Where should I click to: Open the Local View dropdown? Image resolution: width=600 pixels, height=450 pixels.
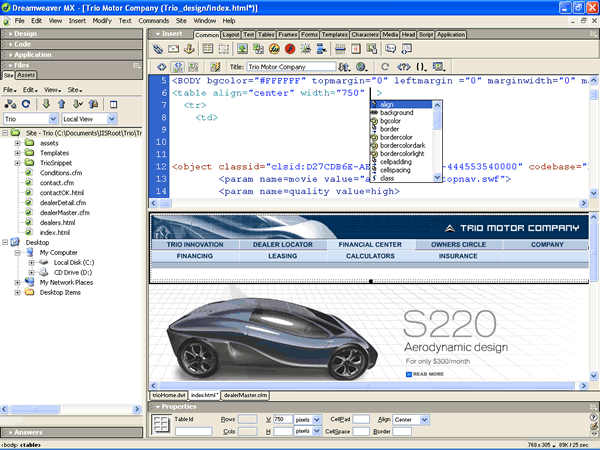point(111,119)
